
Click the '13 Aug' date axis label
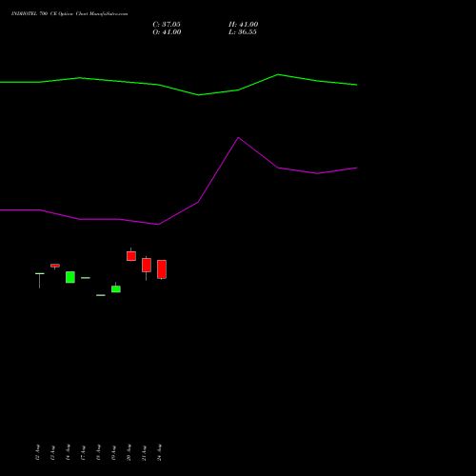coord(52,452)
